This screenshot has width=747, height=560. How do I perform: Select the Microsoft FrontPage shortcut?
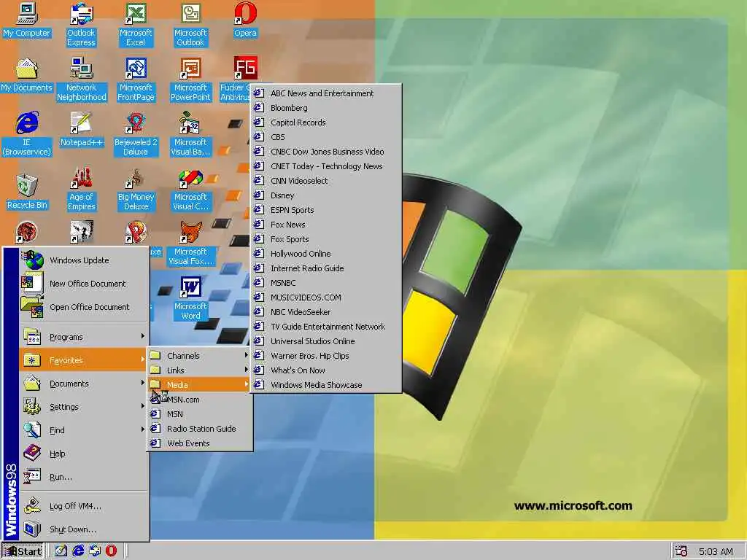(136, 79)
